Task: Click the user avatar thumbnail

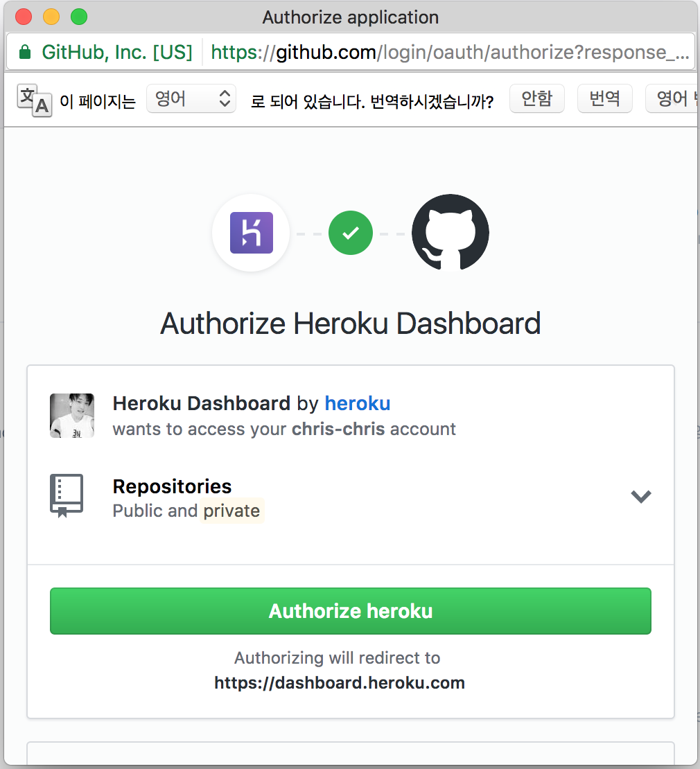Action: (72, 416)
